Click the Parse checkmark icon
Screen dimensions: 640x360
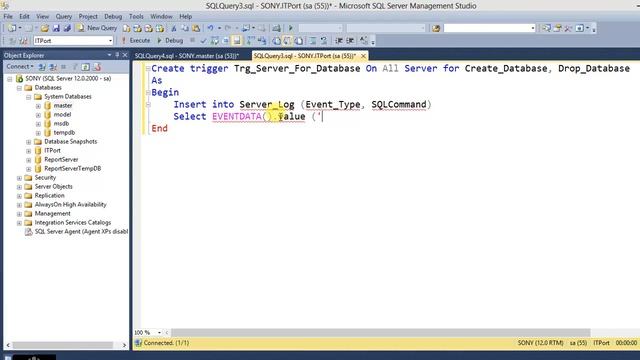pos(203,40)
